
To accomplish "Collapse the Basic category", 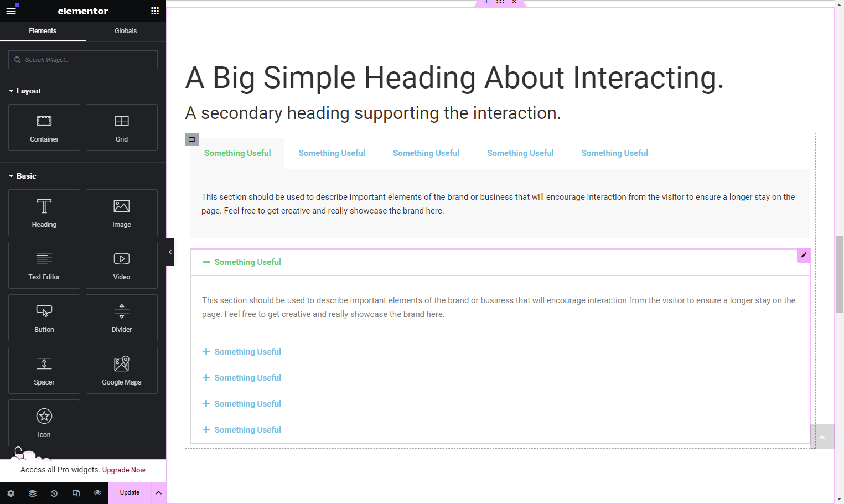I will (x=23, y=176).
